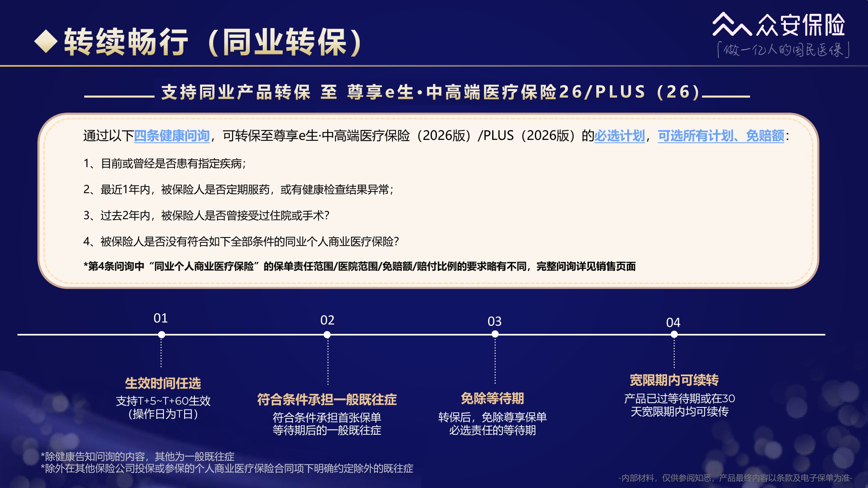The image size is (868, 488).
Task: Click footnote *除健康告知问询的内容
Action: pyautogui.click(x=137, y=457)
